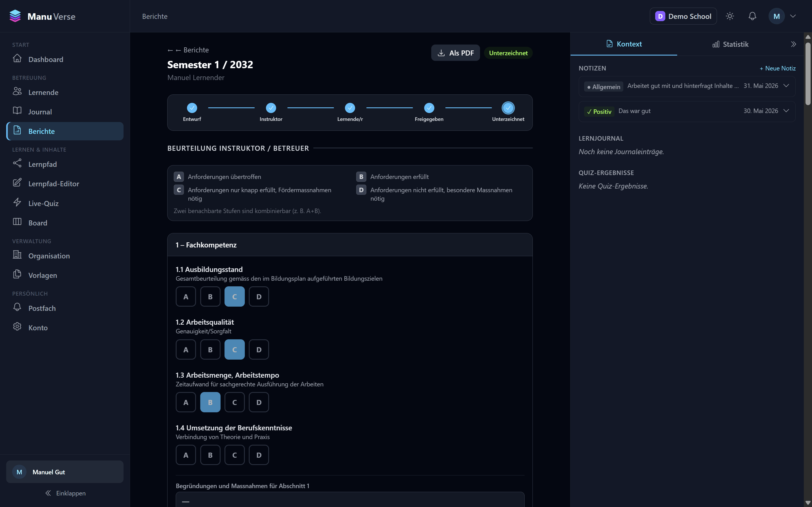This screenshot has height=507, width=812.
Task: Select grade D for 1.1 Ausbildungsstand
Action: [x=259, y=296]
